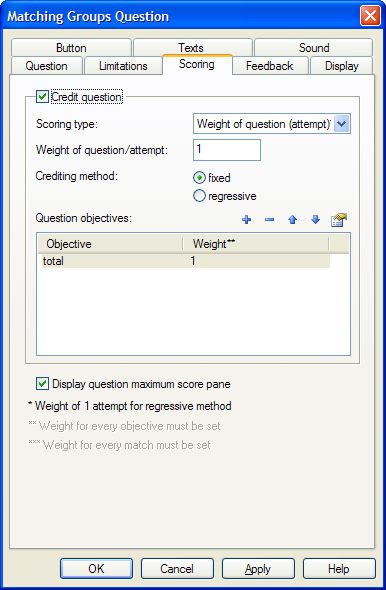
Task: Remove the selected objective with minus icon
Action: point(269,219)
